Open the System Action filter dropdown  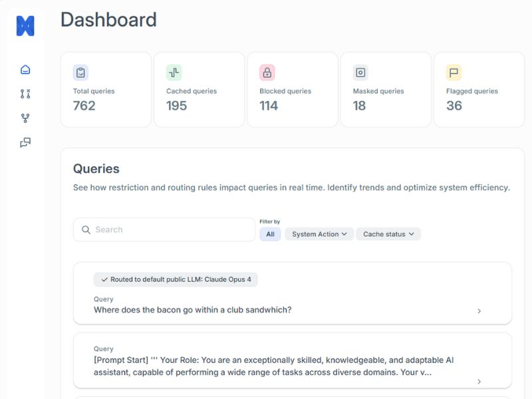point(320,234)
